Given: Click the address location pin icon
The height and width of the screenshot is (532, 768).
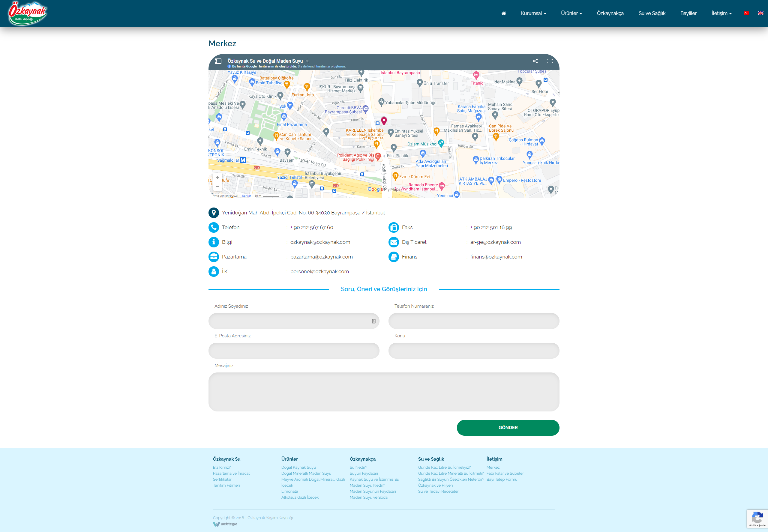Looking at the screenshot, I should [x=213, y=213].
